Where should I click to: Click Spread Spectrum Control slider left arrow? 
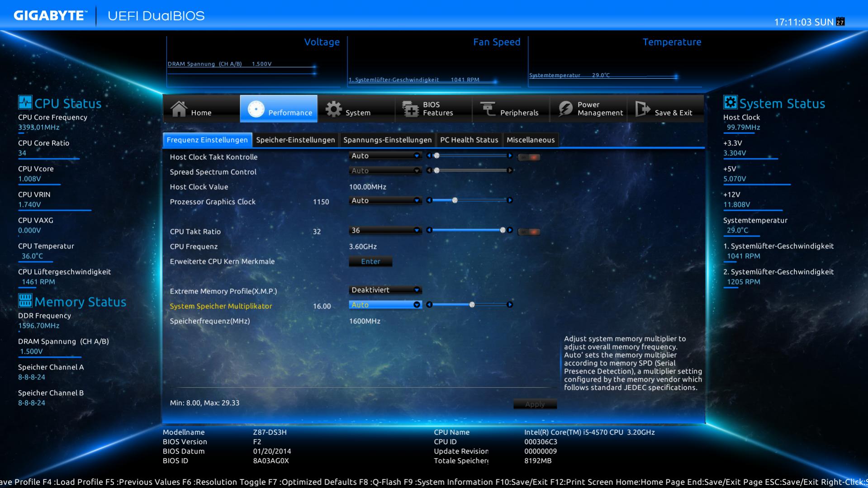tap(429, 171)
